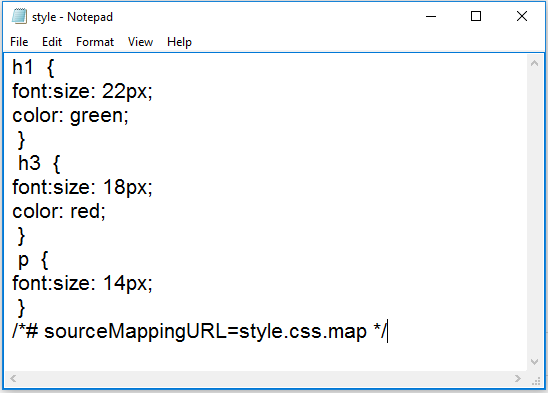The image size is (548, 393).
Task: Click the 'h3 {' line
Action: [x=39, y=163]
